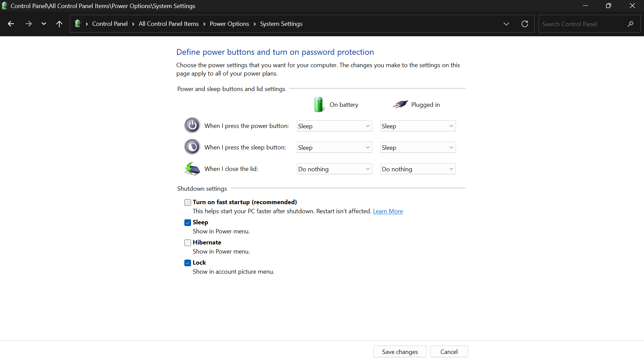Navigate to Power Options breadcrumb
The image size is (644, 362).
(229, 24)
